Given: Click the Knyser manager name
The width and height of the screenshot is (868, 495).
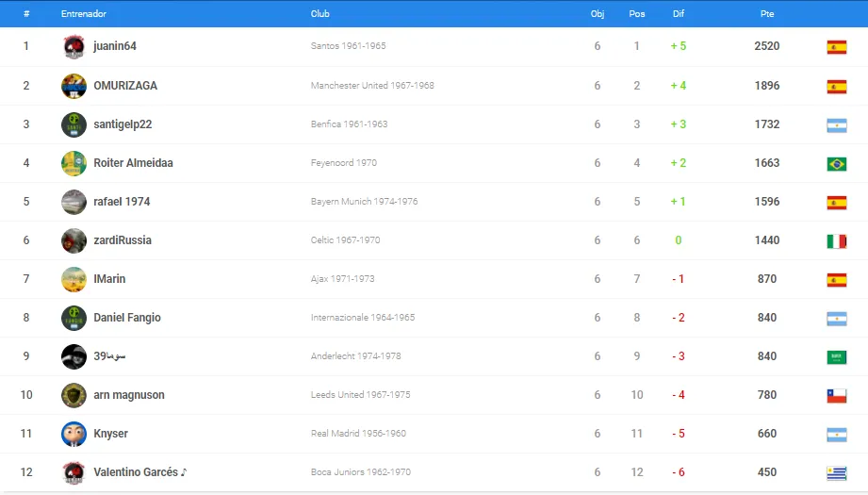Looking at the screenshot, I should (110, 434).
